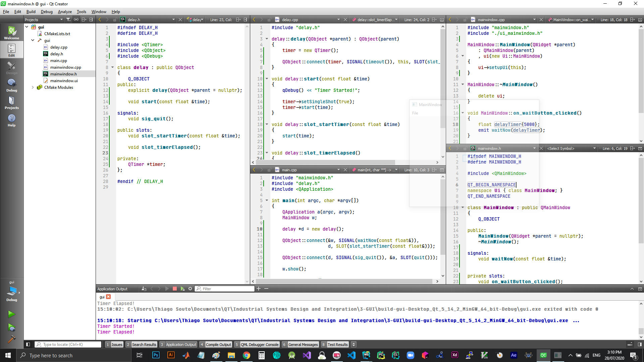Click the green Run button

pos(11,314)
